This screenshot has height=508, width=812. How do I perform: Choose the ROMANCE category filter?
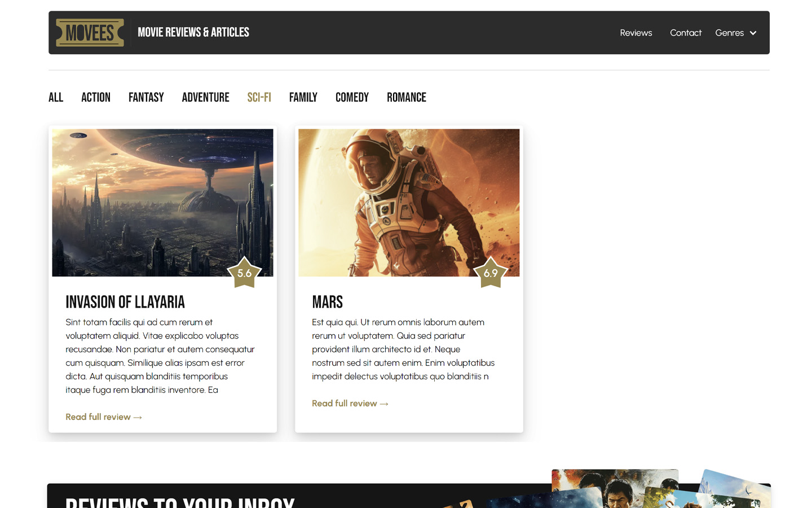(406, 97)
